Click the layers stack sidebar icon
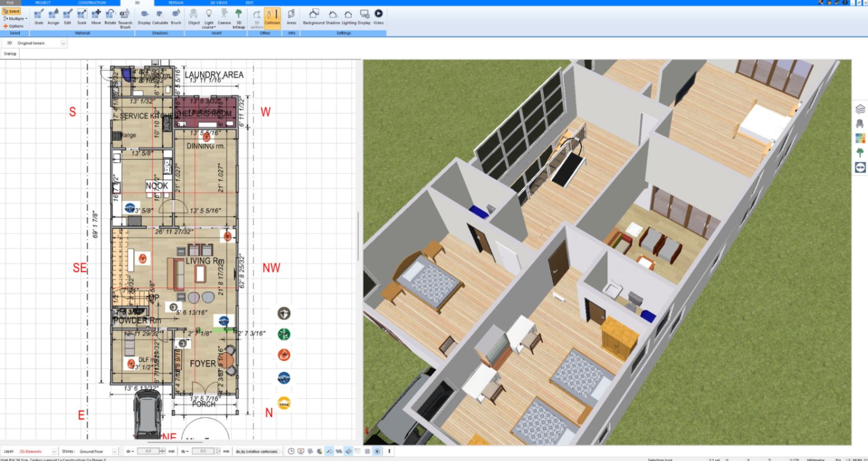 pos(861,109)
